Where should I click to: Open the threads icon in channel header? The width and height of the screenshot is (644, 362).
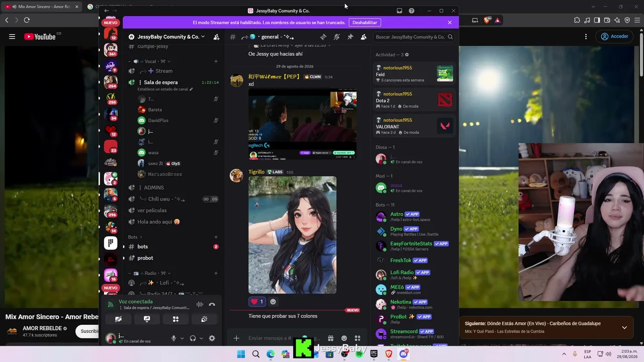(x=323, y=37)
